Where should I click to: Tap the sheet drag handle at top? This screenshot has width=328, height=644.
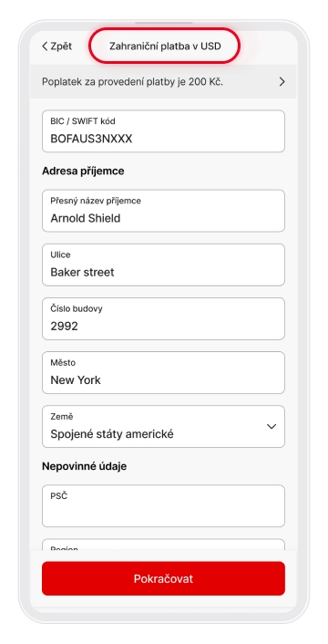164,23
